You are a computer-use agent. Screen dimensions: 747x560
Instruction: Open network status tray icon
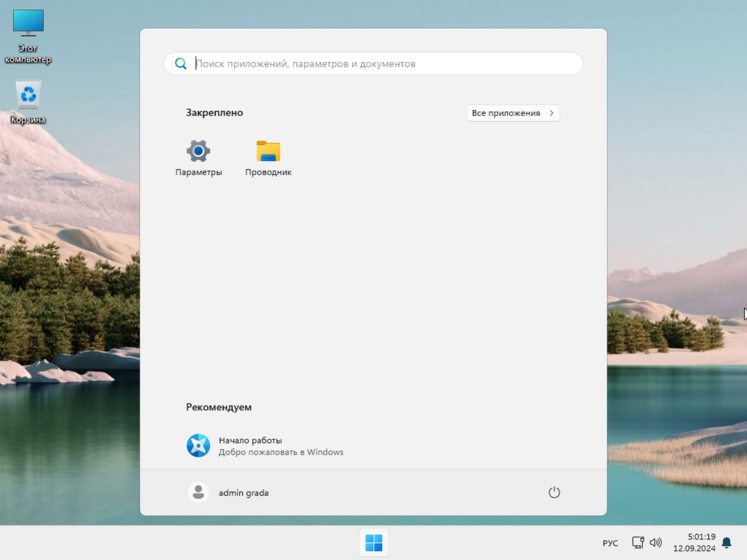tap(638, 542)
